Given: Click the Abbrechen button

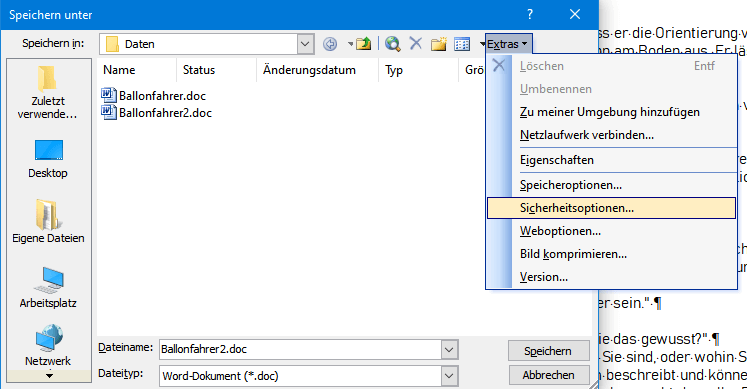Looking at the screenshot, I should pos(548,375).
